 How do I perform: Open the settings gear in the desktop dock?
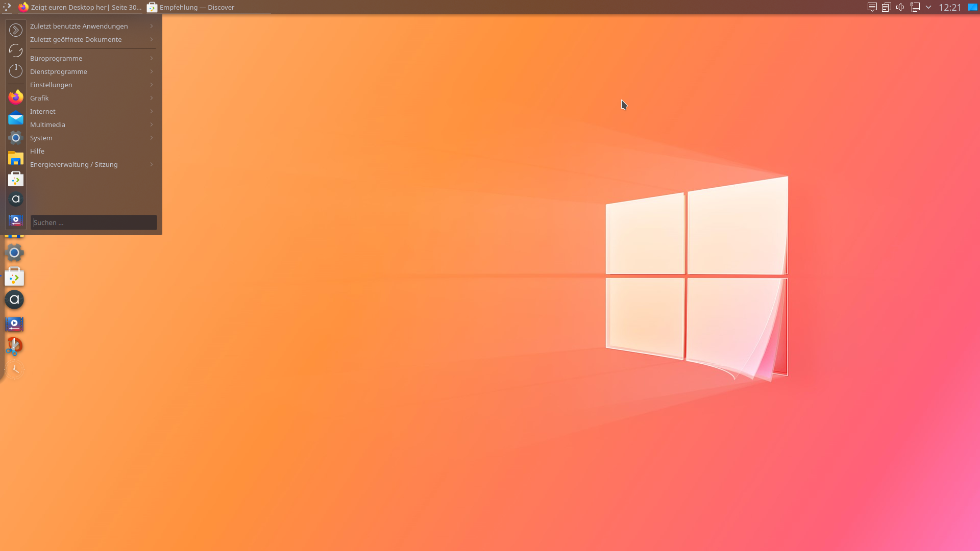[14, 253]
